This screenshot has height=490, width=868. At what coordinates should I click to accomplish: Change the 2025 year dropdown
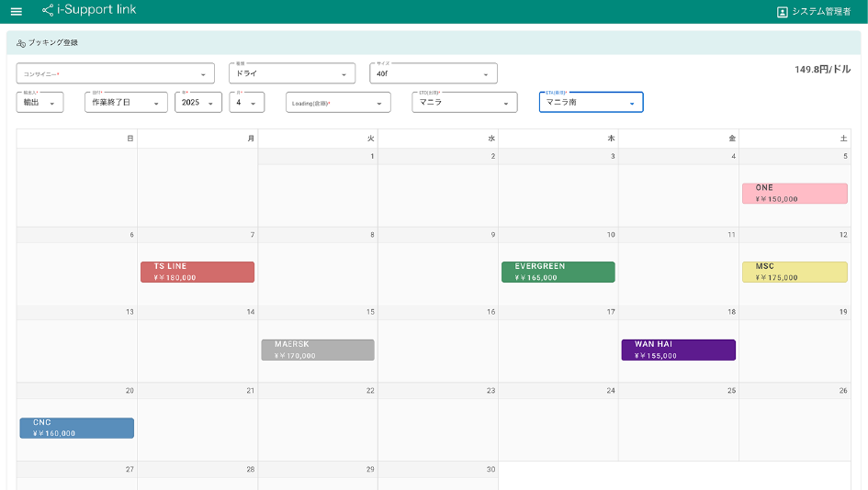(x=198, y=103)
